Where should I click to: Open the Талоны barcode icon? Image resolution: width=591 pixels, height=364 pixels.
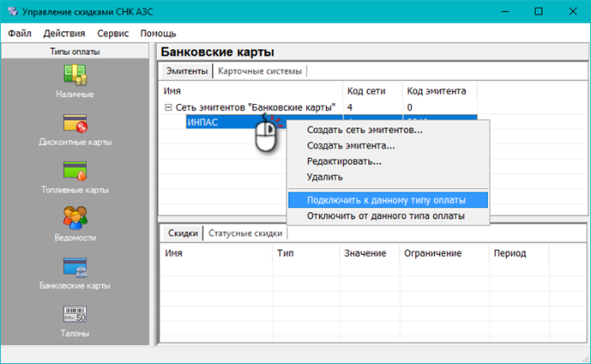pos(75,315)
